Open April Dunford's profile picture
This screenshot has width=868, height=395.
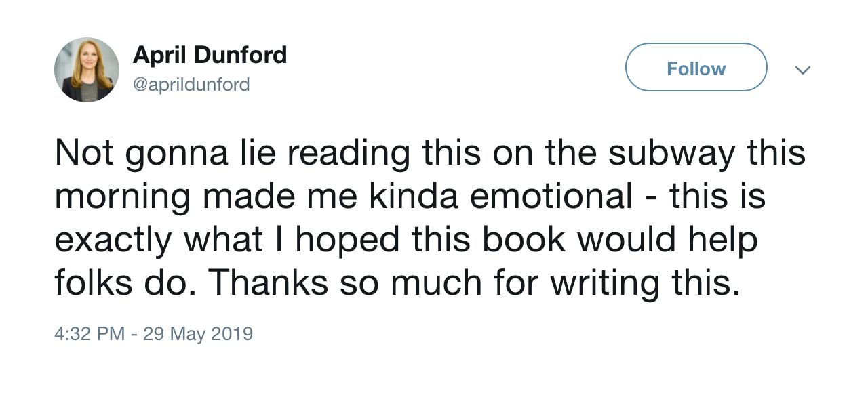(87, 70)
